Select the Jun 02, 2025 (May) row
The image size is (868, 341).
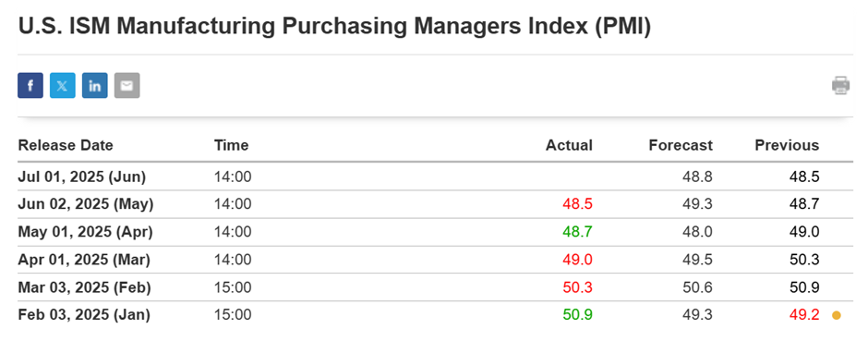point(435,204)
